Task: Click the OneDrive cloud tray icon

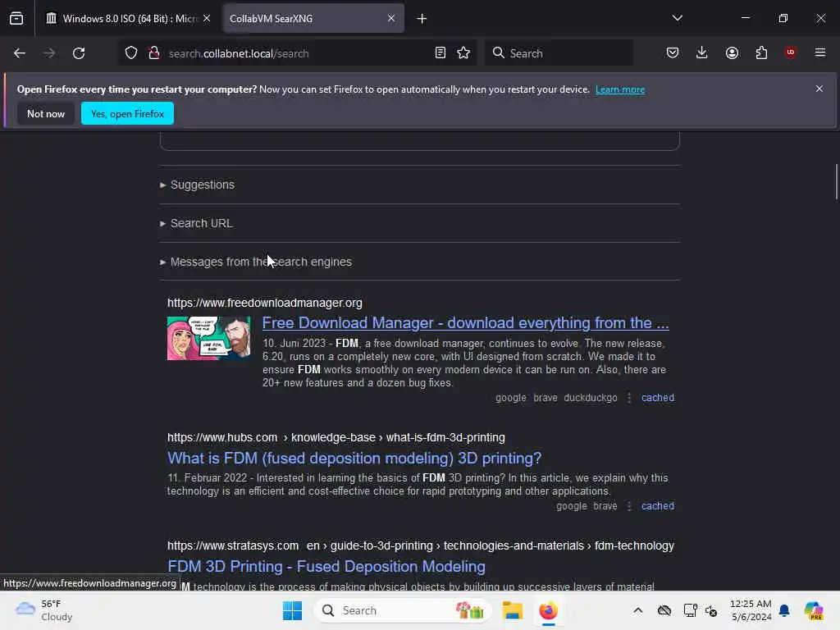Action: pyautogui.click(x=664, y=610)
